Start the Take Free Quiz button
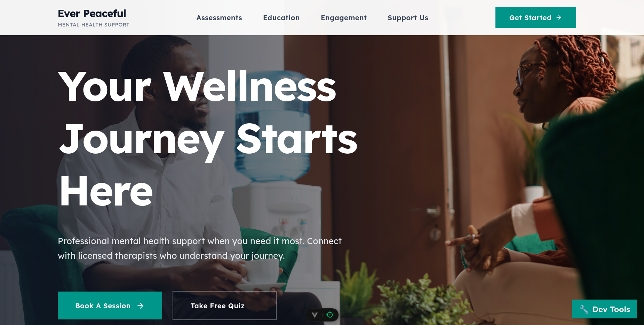 click(225, 305)
